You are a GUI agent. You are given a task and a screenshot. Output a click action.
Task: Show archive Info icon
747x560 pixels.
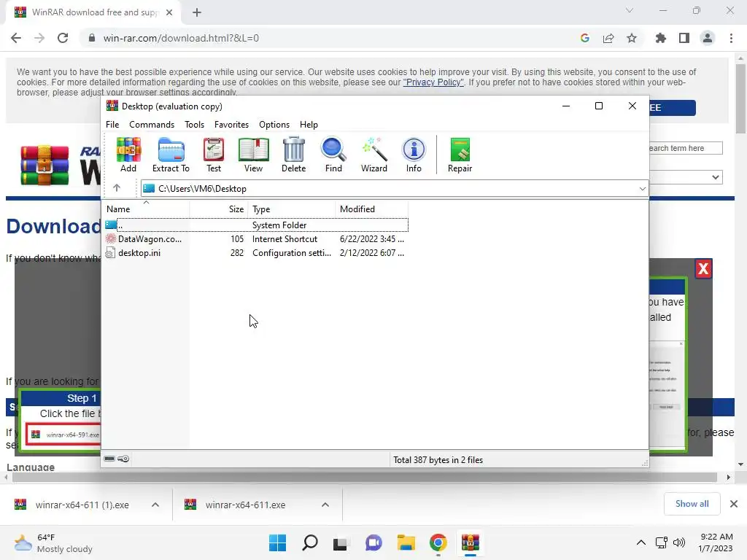tap(414, 155)
